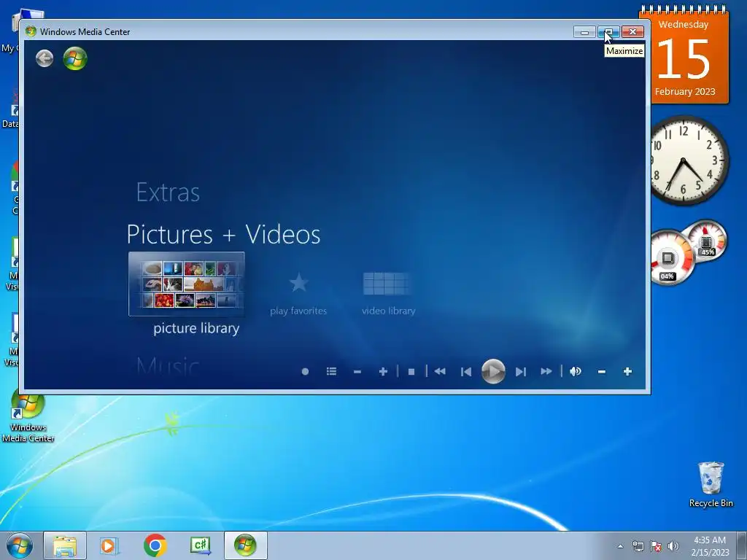Click the picture library label text
This screenshot has width=747, height=560.
196,329
